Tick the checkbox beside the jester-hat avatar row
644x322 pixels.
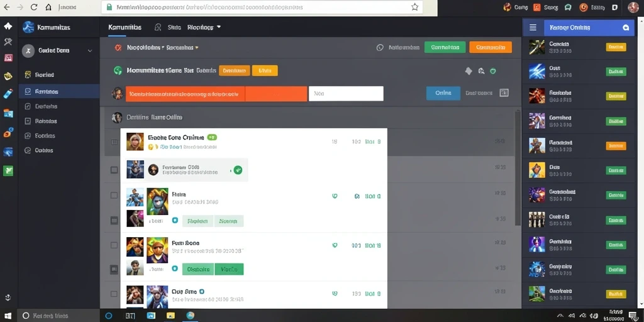pyautogui.click(x=114, y=196)
